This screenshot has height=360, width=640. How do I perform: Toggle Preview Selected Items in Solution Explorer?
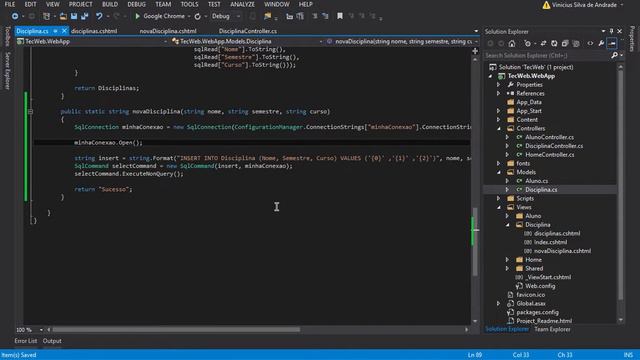click(612, 43)
